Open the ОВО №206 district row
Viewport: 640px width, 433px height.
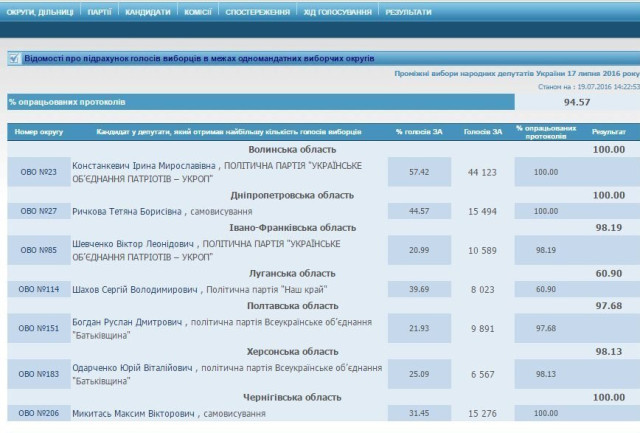pyautogui.click(x=35, y=414)
